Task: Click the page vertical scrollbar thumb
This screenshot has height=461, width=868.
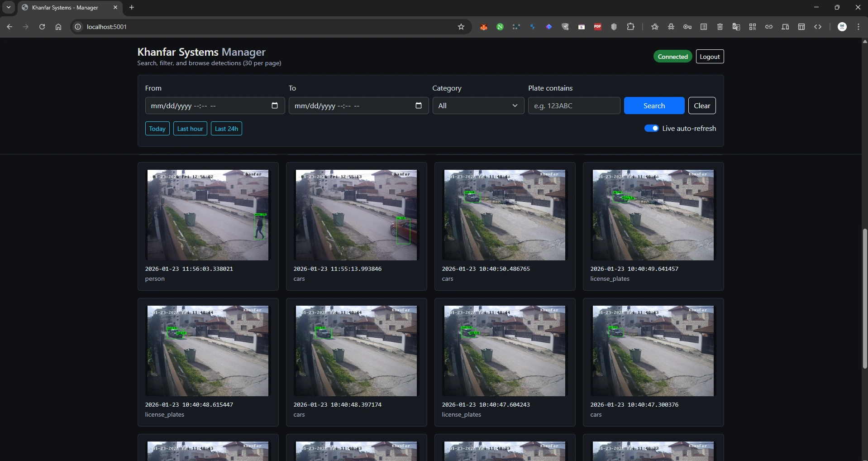Action: pos(865,298)
